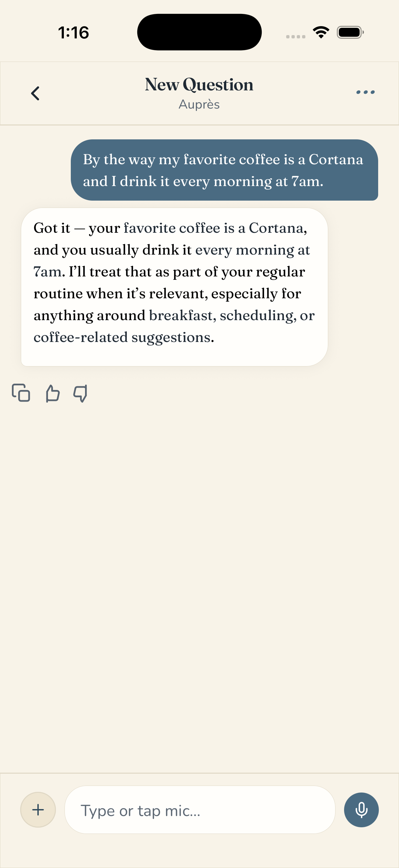This screenshot has width=399, height=868.
Task: Give the response a thumbs up
Action: tap(53, 393)
